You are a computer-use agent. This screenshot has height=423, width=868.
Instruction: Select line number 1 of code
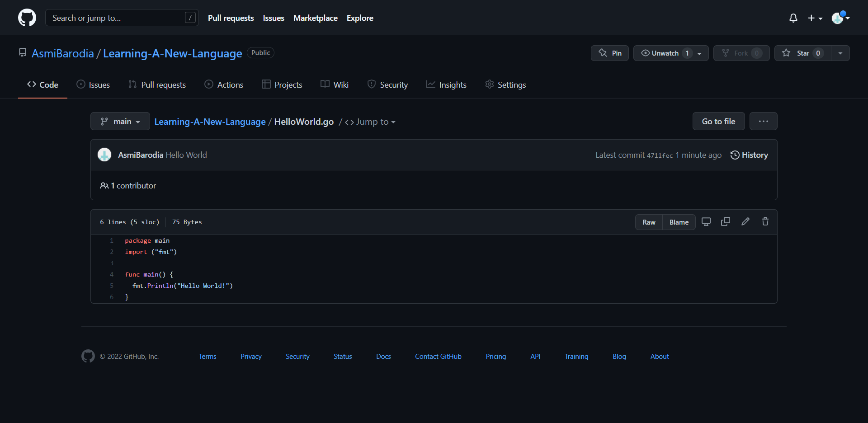[x=112, y=241]
